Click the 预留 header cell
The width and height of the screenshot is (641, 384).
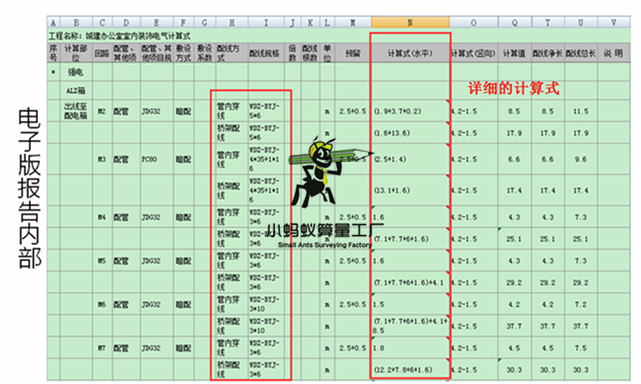click(x=353, y=53)
